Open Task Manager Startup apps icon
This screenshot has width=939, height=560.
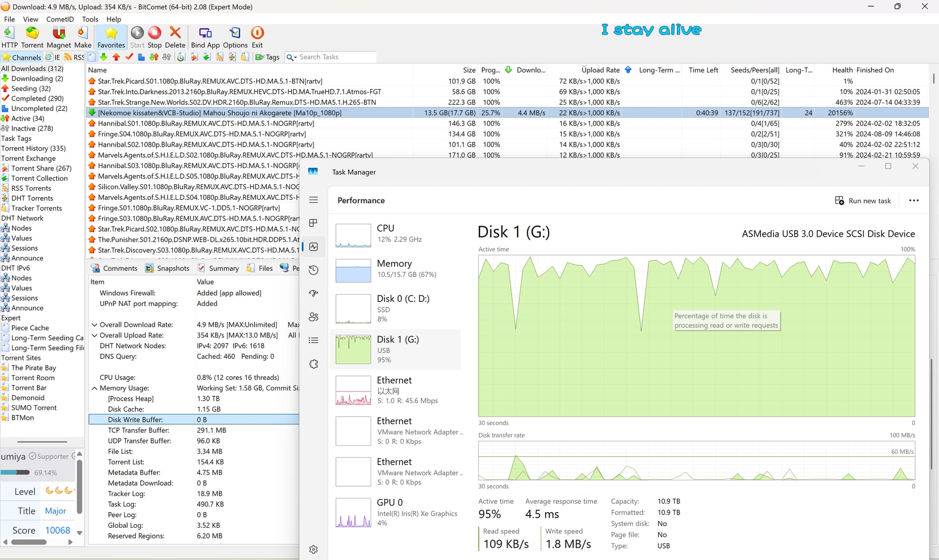pos(313,293)
